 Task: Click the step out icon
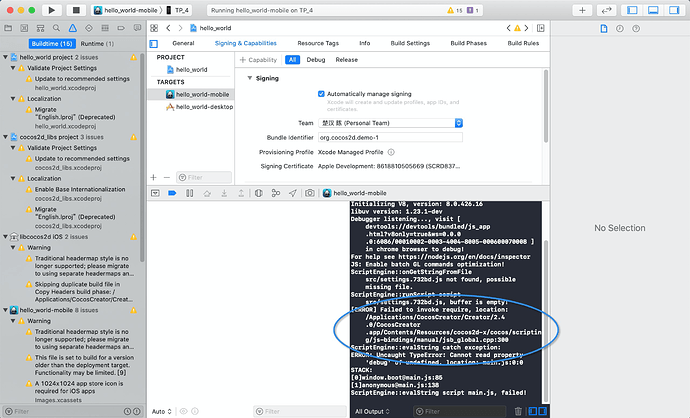[241, 193]
